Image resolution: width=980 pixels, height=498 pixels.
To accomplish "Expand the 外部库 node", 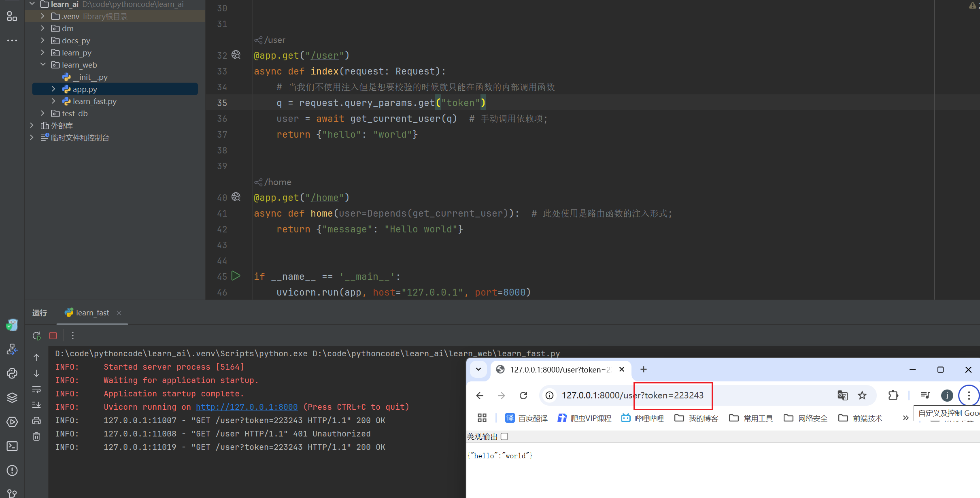I will click(x=32, y=126).
